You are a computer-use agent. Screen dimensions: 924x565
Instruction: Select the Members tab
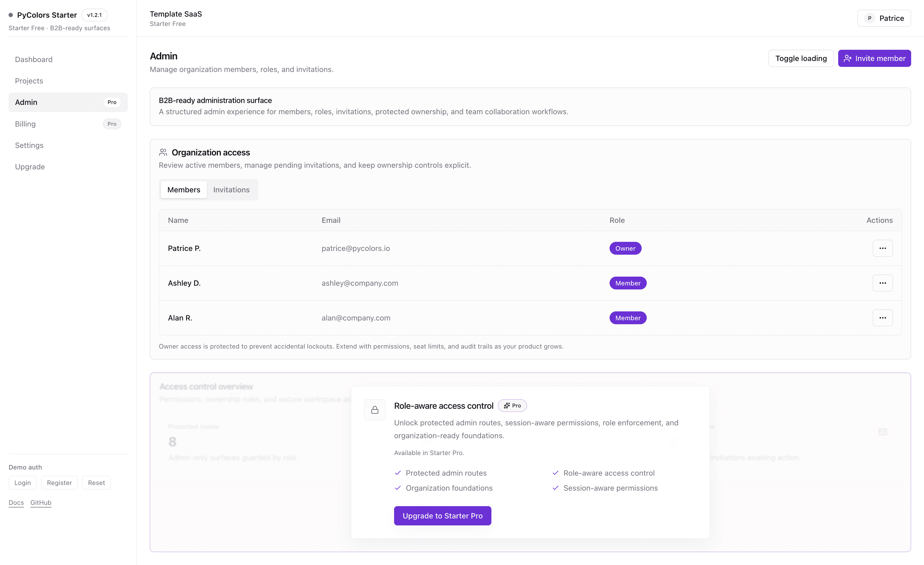(x=184, y=189)
